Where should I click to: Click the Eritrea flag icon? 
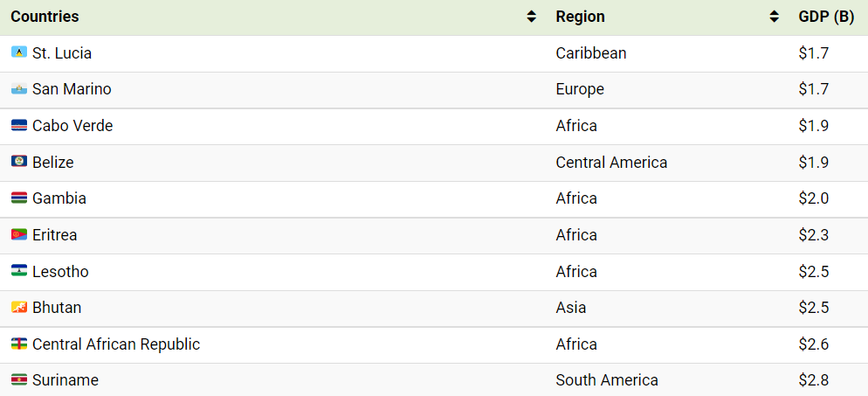[19, 235]
